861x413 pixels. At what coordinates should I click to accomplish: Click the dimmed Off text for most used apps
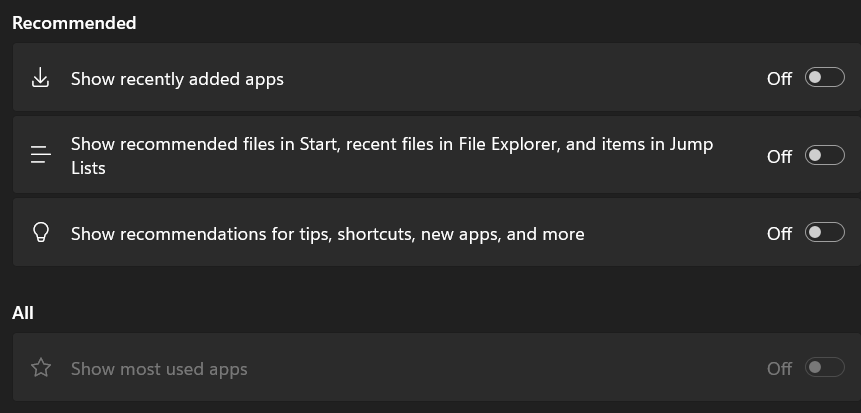779,369
